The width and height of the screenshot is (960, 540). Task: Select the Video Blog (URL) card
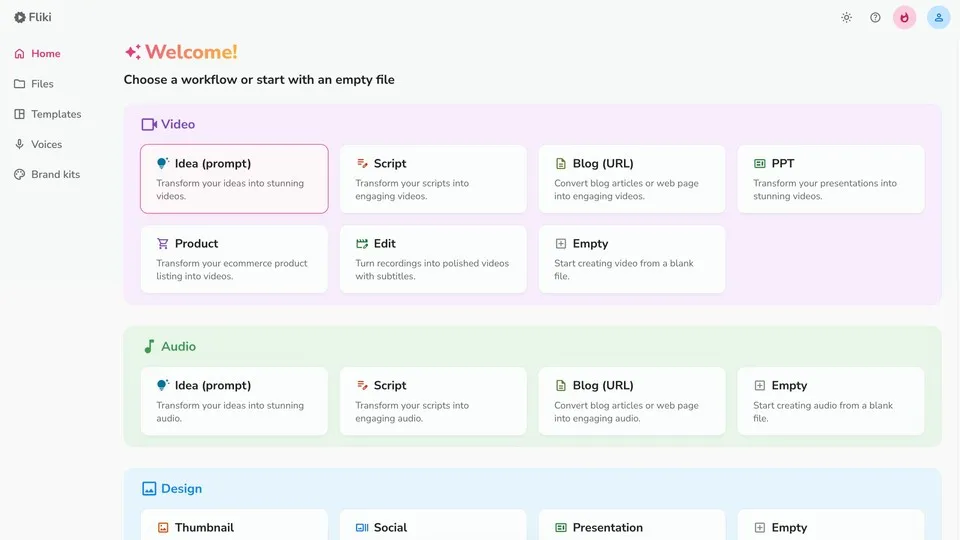tap(632, 179)
